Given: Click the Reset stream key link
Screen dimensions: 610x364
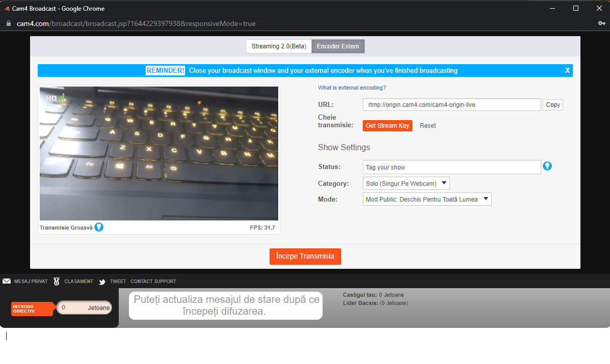Looking at the screenshot, I should click(x=428, y=126).
